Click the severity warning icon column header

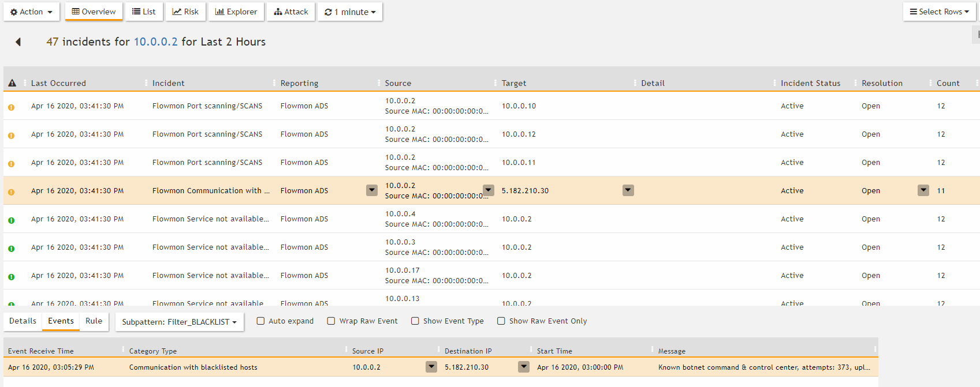click(12, 83)
